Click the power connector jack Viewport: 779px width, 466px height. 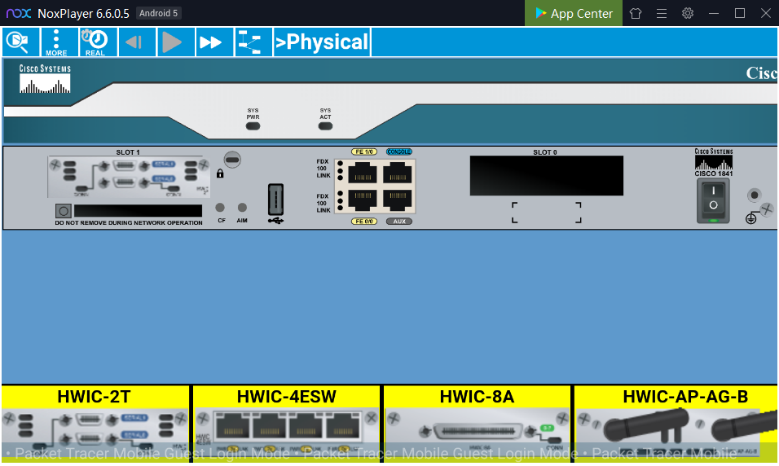754,195
